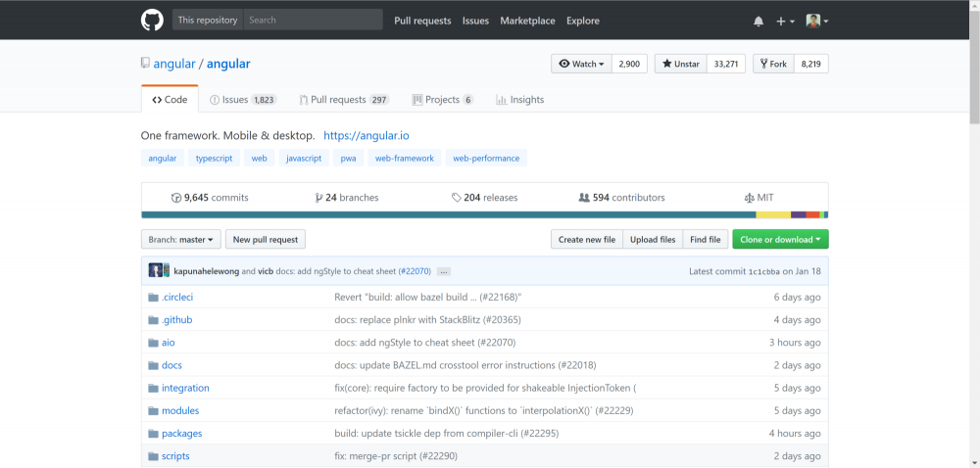The image size is (980, 468).
Task: Open the user avatar profile menu
Action: pyautogui.click(x=817, y=22)
